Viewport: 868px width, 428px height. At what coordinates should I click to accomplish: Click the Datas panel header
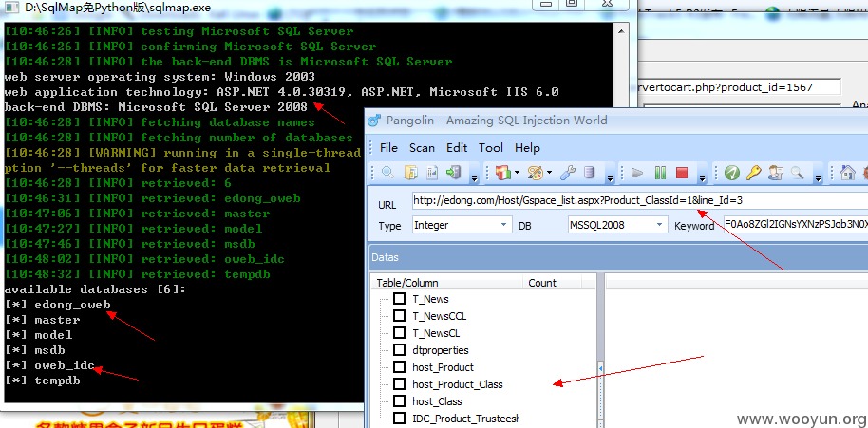point(618,257)
